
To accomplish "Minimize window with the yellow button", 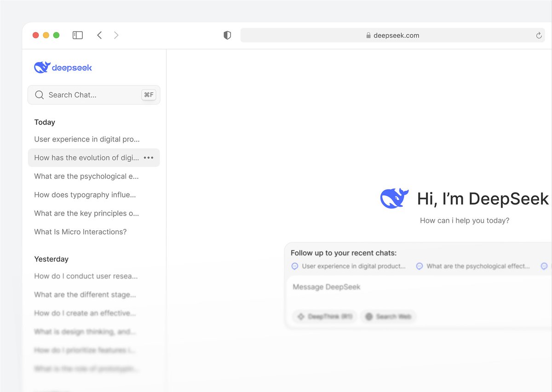I will (x=46, y=35).
